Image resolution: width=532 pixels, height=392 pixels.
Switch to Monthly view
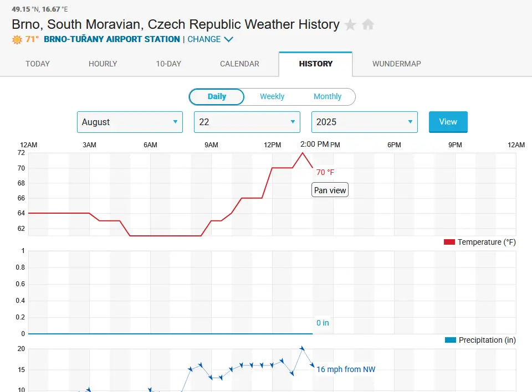[328, 96]
